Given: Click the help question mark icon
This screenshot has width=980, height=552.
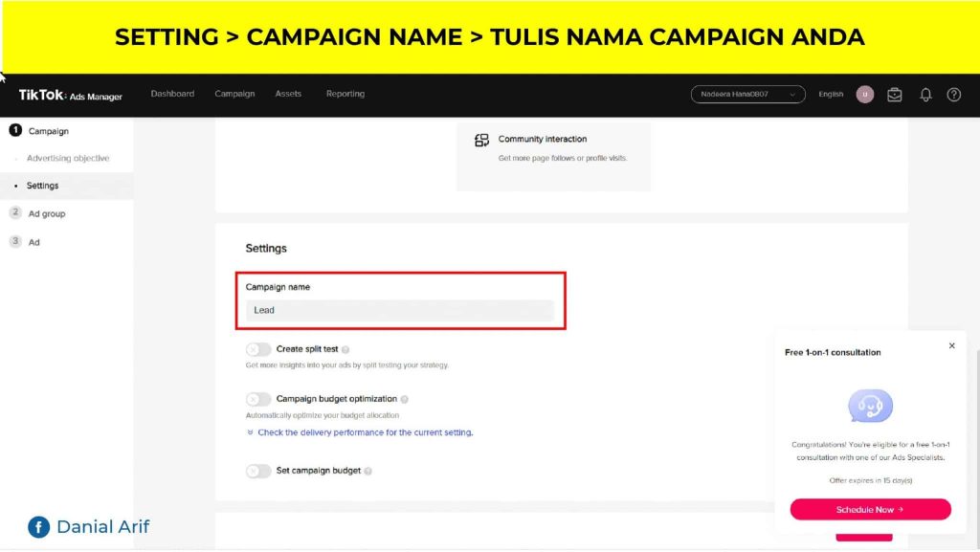Looking at the screenshot, I should (953, 95).
